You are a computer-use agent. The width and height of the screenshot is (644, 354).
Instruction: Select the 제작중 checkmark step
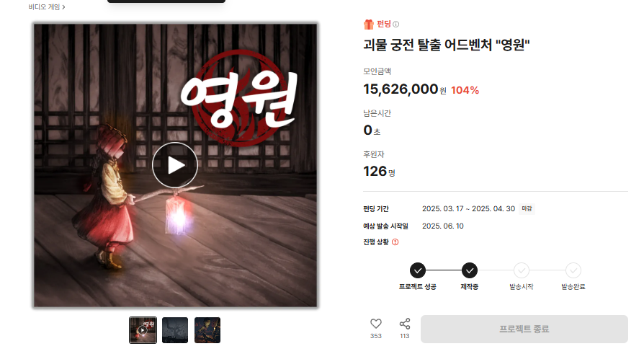pyautogui.click(x=470, y=270)
